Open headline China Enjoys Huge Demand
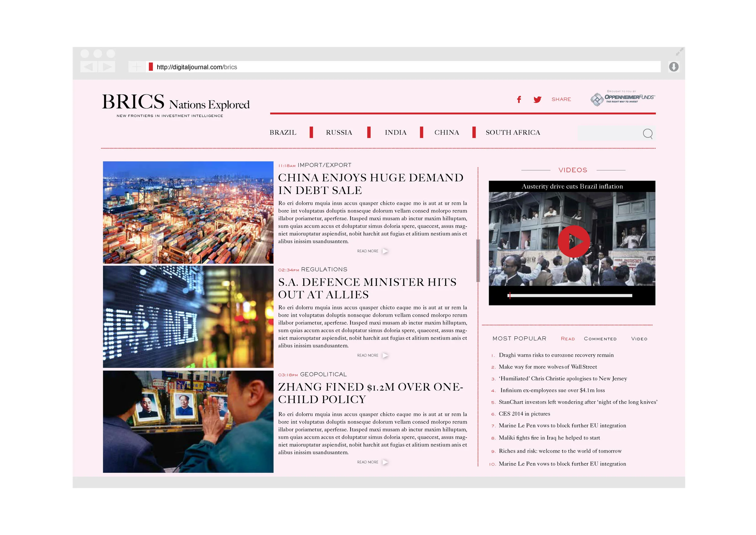 point(371,184)
